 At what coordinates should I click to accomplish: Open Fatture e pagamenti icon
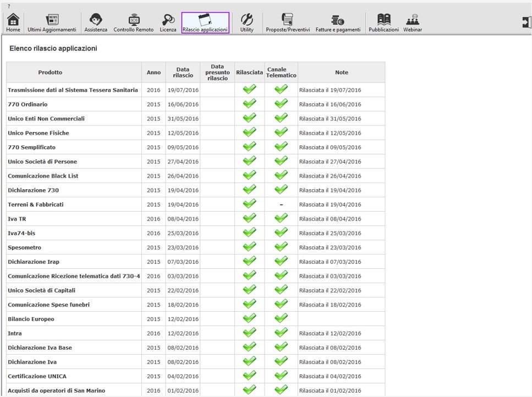pos(338,23)
